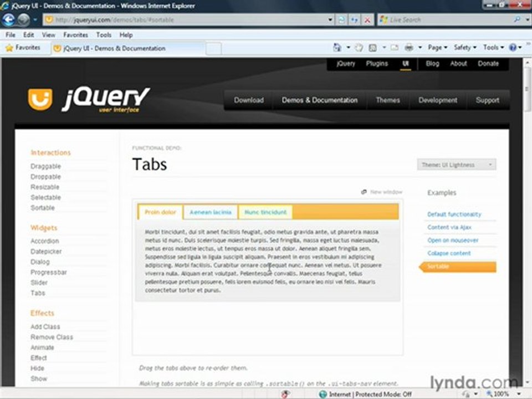Open the File menu

click(10, 34)
